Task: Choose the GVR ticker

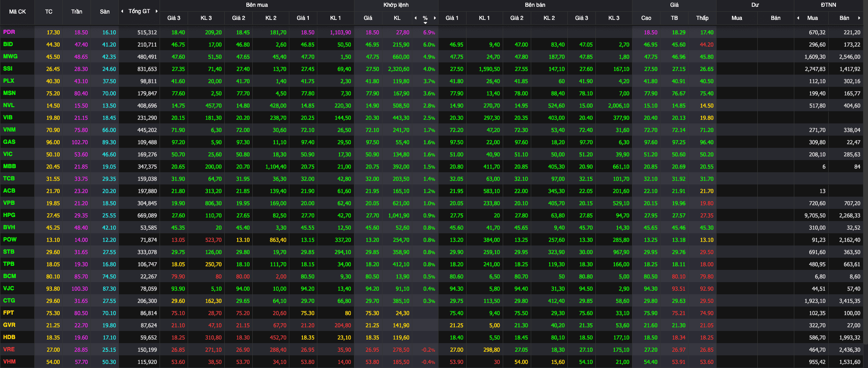Action: point(9,325)
